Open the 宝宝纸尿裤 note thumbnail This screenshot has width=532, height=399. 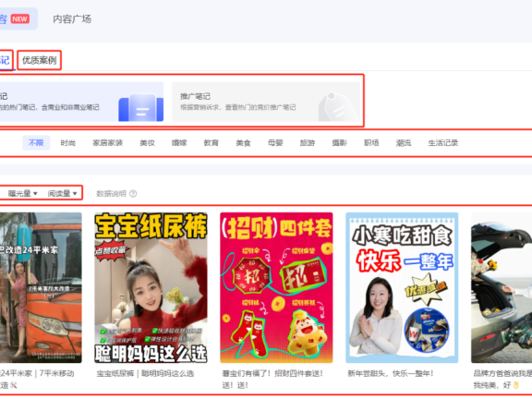151,288
